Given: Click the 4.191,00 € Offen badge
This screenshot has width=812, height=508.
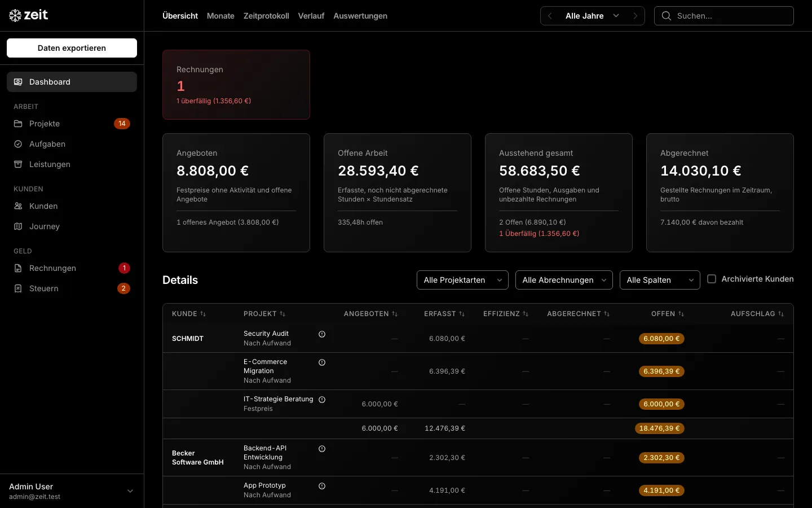Looking at the screenshot, I should 661,491.
